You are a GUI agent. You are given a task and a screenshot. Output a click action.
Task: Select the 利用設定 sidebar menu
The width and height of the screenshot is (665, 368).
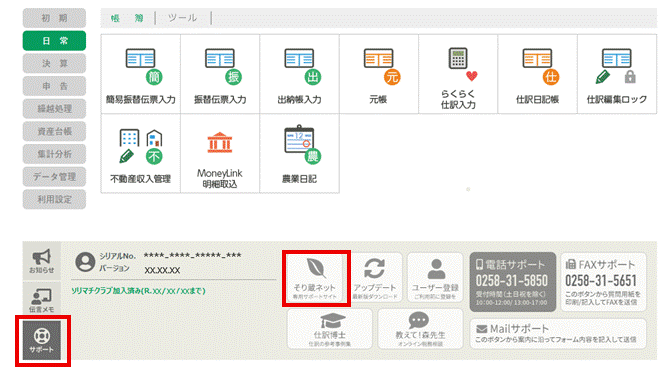tap(54, 199)
